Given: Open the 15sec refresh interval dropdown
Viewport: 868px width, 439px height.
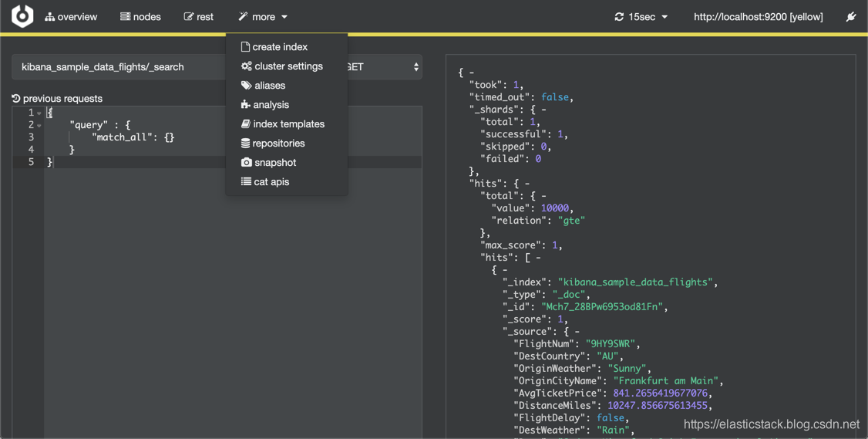Looking at the screenshot, I should point(641,17).
